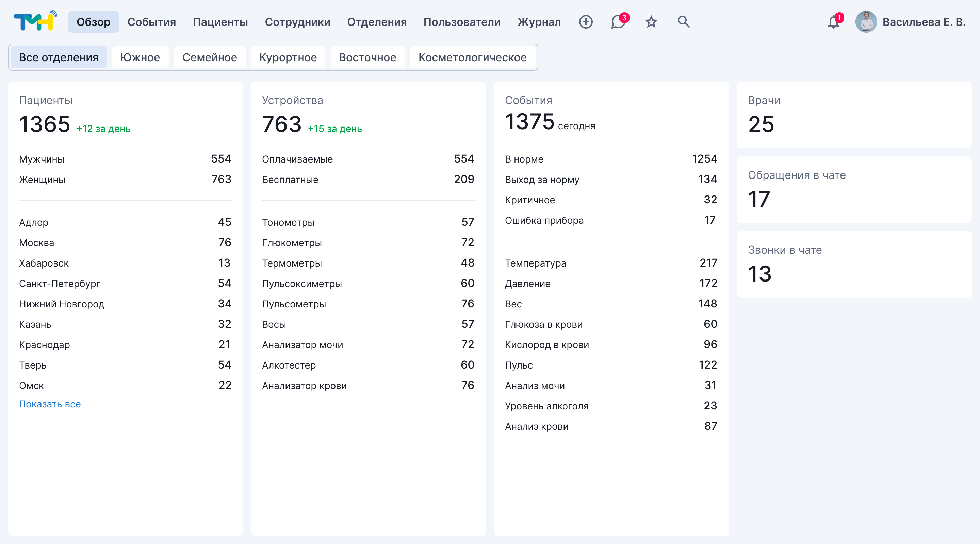This screenshot has width=980, height=544.
Task: Open the Отделения menu item
Action: coord(377,22)
